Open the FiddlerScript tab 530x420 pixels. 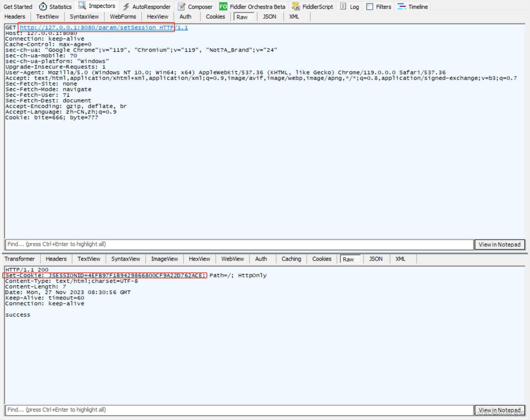click(x=313, y=6)
